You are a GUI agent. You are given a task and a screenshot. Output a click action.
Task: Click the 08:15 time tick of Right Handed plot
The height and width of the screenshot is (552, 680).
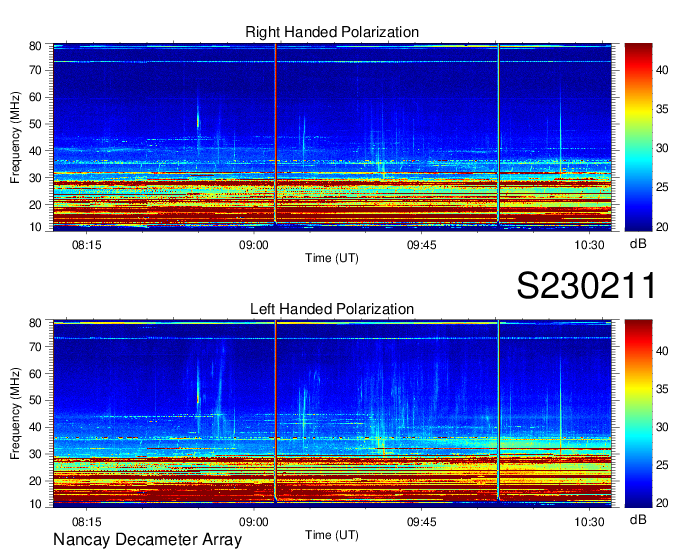tap(86, 245)
